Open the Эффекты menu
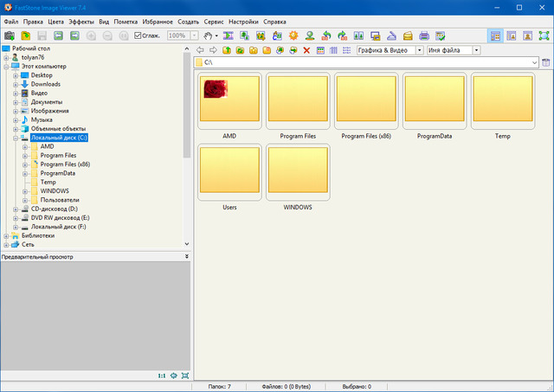The width and height of the screenshot is (554, 392). click(81, 21)
